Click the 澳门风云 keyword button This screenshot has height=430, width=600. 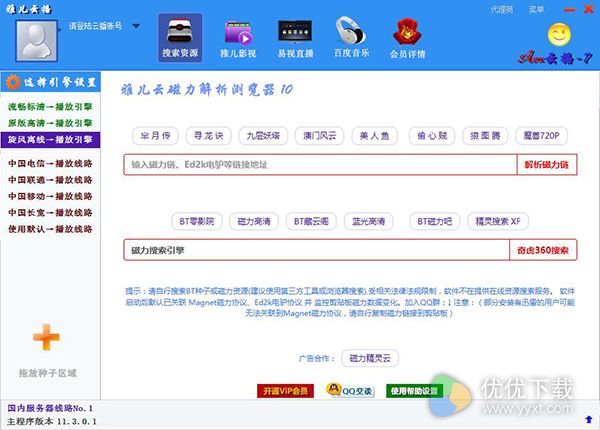pos(320,136)
